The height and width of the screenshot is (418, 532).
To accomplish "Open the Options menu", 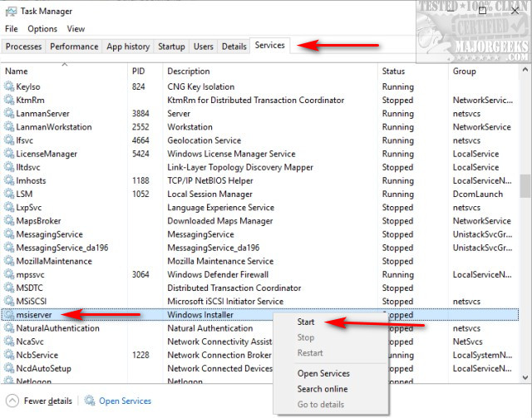I will click(x=42, y=29).
